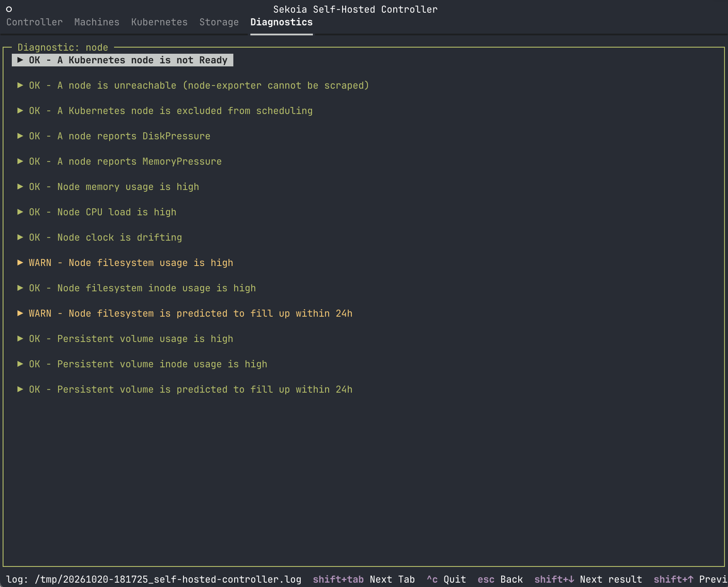Click the '^c Quit' shortcut hint
Image resolution: width=728 pixels, height=587 pixels.
pyautogui.click(x=446, y=580)
